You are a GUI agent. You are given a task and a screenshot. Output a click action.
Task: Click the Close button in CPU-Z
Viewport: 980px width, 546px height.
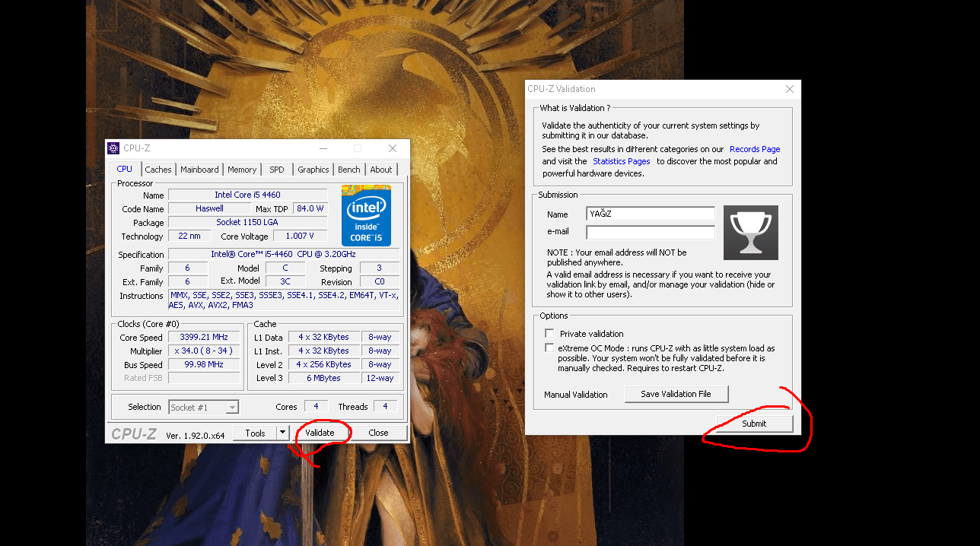[378, 433]
